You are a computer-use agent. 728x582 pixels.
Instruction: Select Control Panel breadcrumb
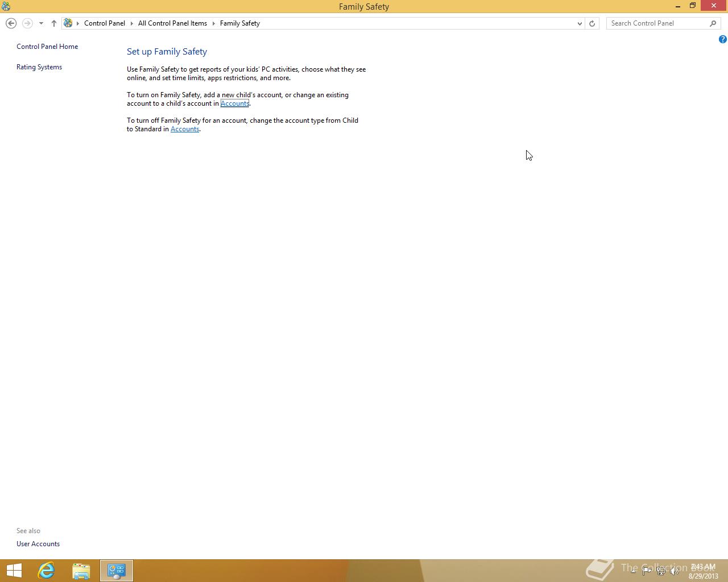point(105,23)
